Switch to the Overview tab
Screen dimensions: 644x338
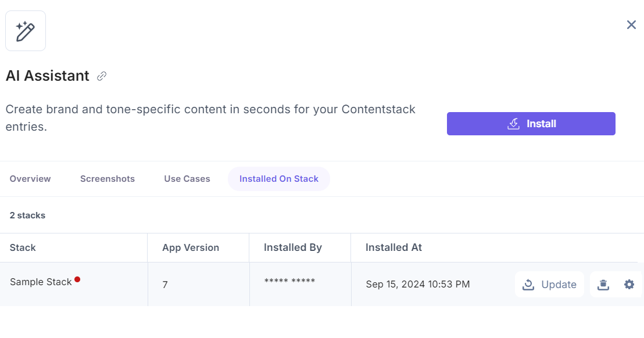pos(30,179)
